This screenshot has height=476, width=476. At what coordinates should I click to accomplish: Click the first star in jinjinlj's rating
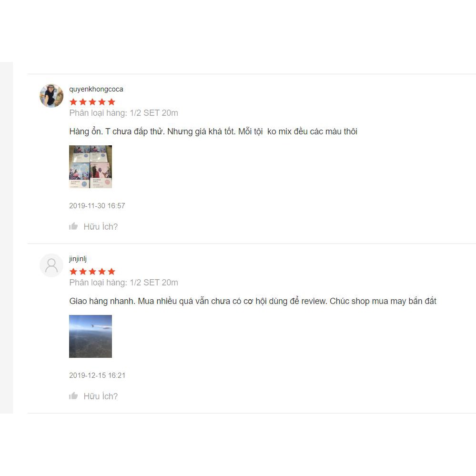[x=73, y=272]
